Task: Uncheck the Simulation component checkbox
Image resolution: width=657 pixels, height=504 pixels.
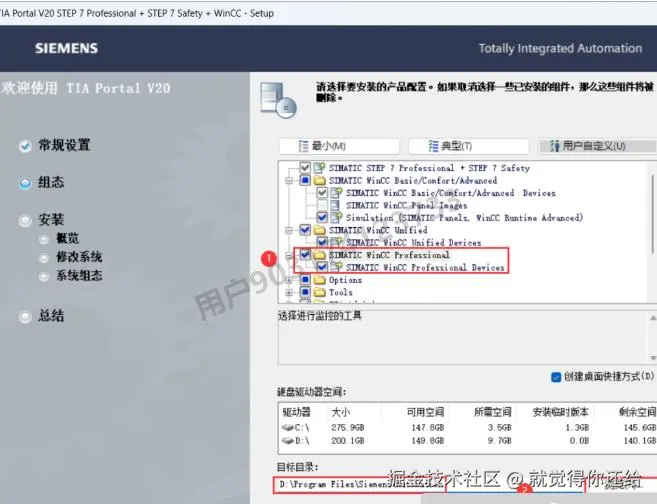Action: point(322,217)
